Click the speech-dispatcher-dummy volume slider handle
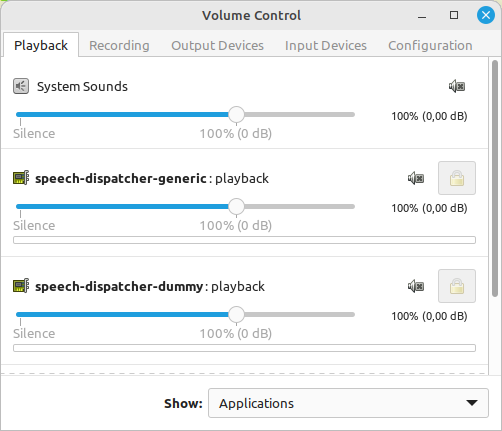 tap(236, 315)
